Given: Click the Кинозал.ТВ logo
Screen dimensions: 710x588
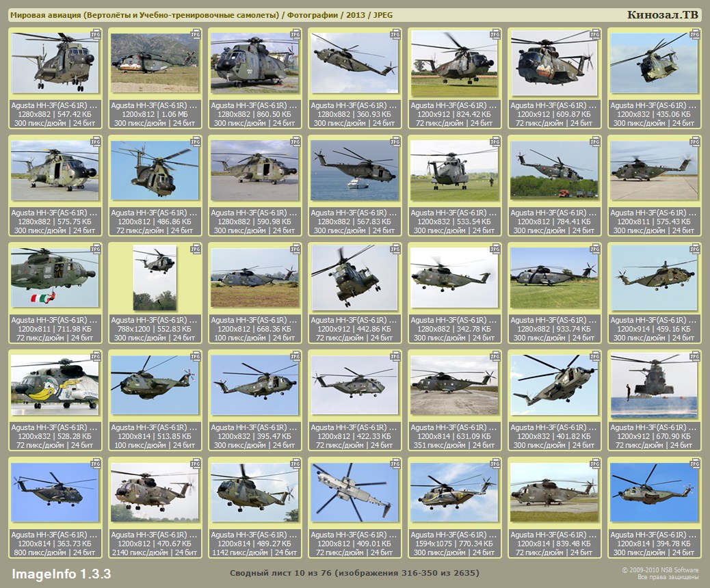Looking at the screenshot, I should click(x=662, y=15).
